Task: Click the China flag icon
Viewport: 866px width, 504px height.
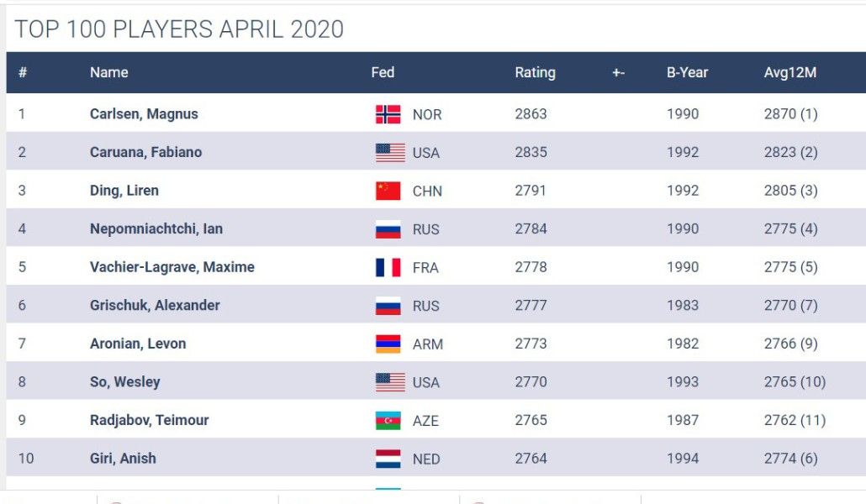Action: (x=388, y=191)
